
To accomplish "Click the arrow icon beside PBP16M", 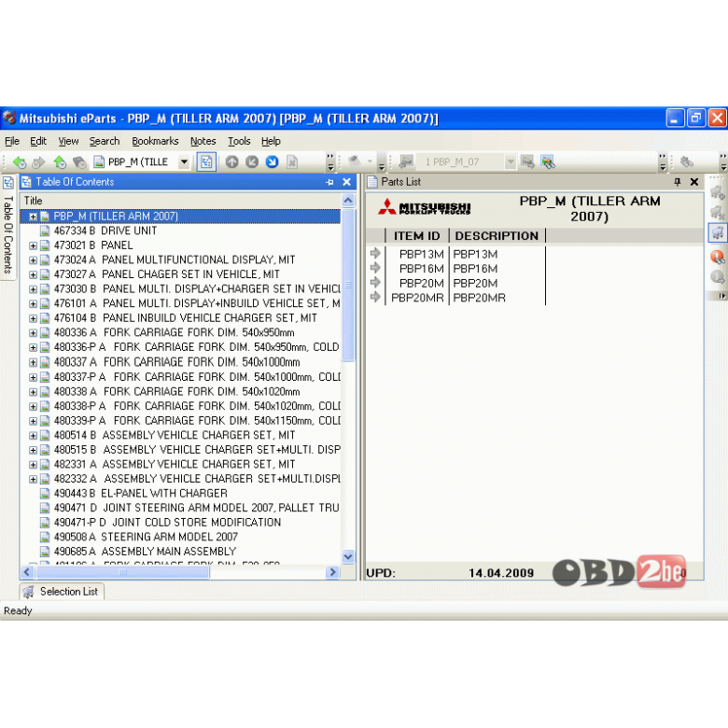I will (x=375, y=268).
